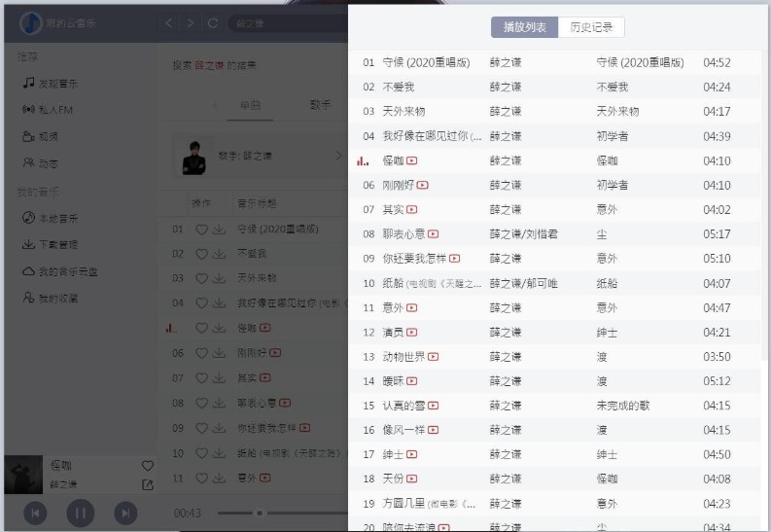Open 本地音乐 in the sidebar
Viewport: 771px width, 532px height.
pyautogui.click(x=51, y=217)
